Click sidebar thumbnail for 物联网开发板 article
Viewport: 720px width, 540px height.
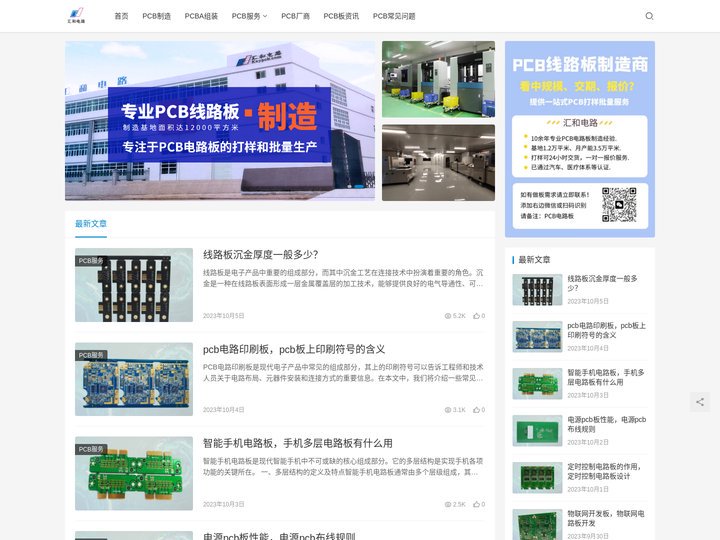coord(537,524)
